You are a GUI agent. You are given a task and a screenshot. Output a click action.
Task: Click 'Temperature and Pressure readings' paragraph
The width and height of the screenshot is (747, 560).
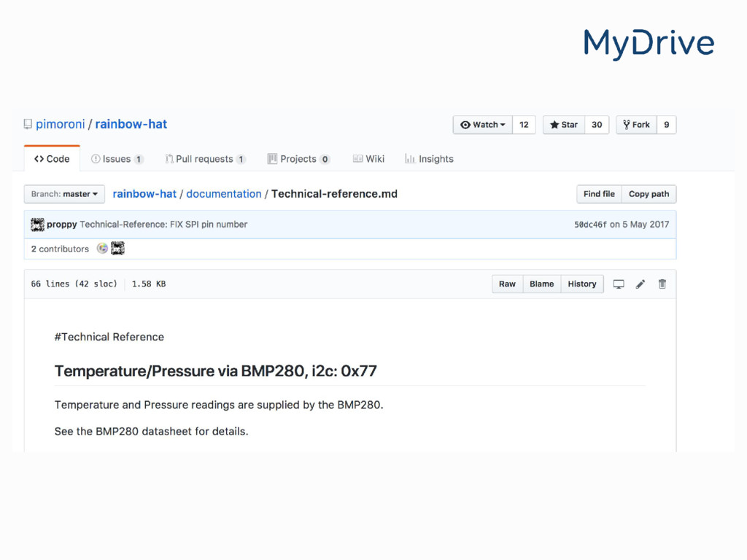(219, 405)
